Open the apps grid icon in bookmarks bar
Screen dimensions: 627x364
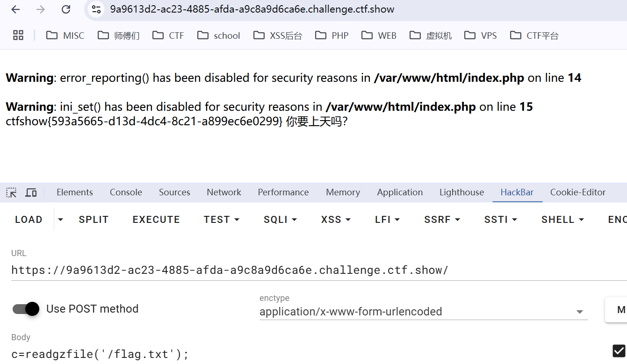18,35
